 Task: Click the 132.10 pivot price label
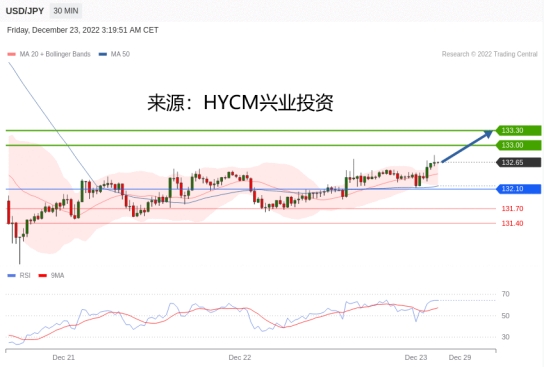[x=519, y=189]
